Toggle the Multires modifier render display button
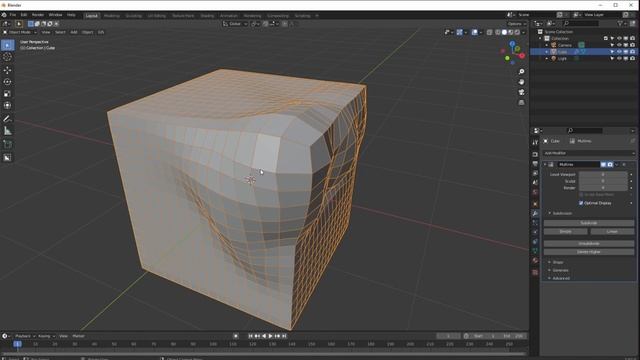The width and height of the screenshot is (640, 360). [x=610, y=164]
